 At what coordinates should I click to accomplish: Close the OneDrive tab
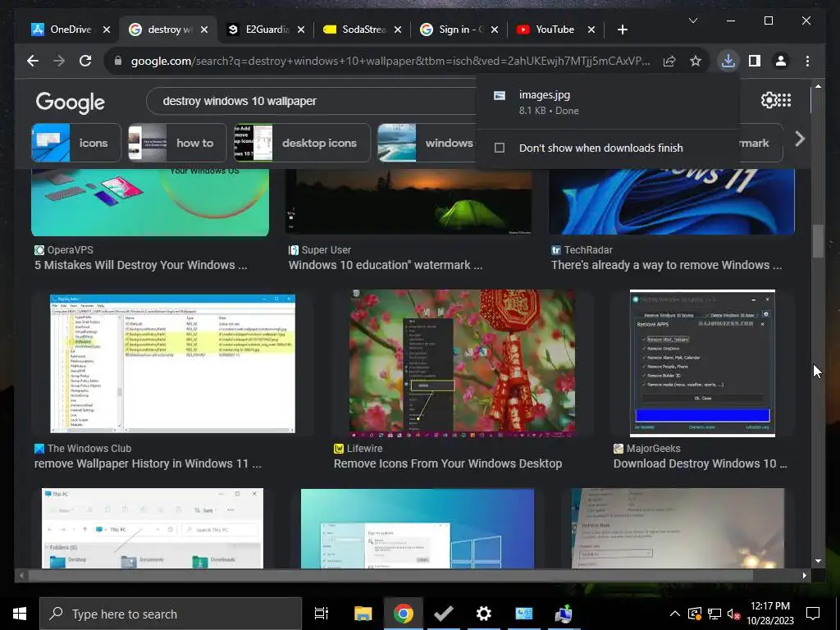pyautogui.click(x=107, y=30)
